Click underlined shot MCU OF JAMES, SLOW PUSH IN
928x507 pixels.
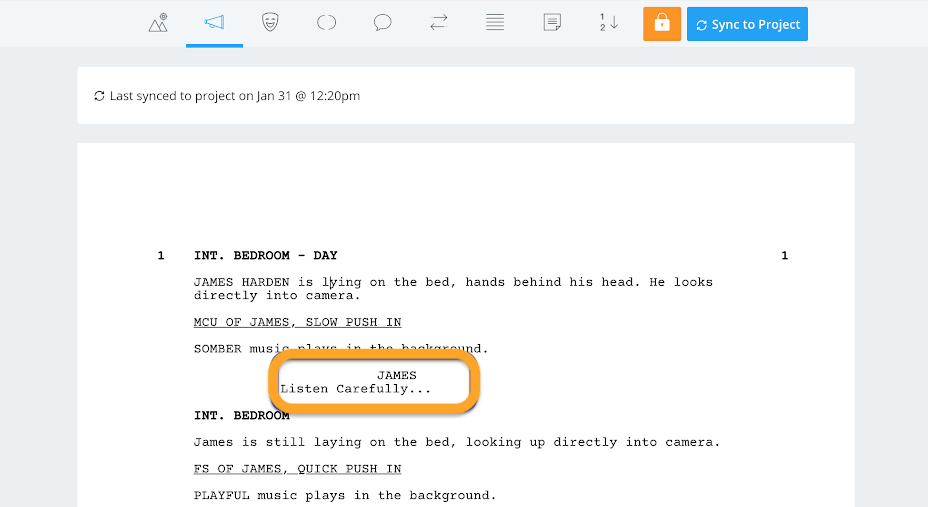[298, 322]
